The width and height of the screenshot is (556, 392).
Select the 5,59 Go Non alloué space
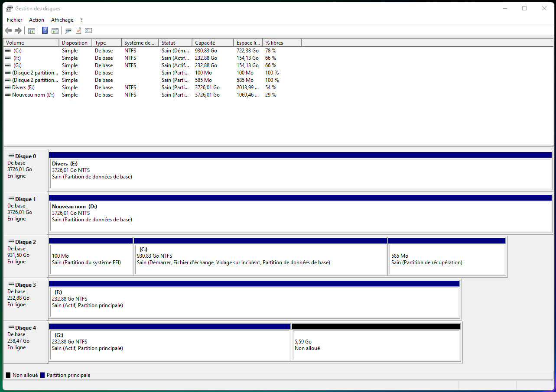tap(376, 342)
